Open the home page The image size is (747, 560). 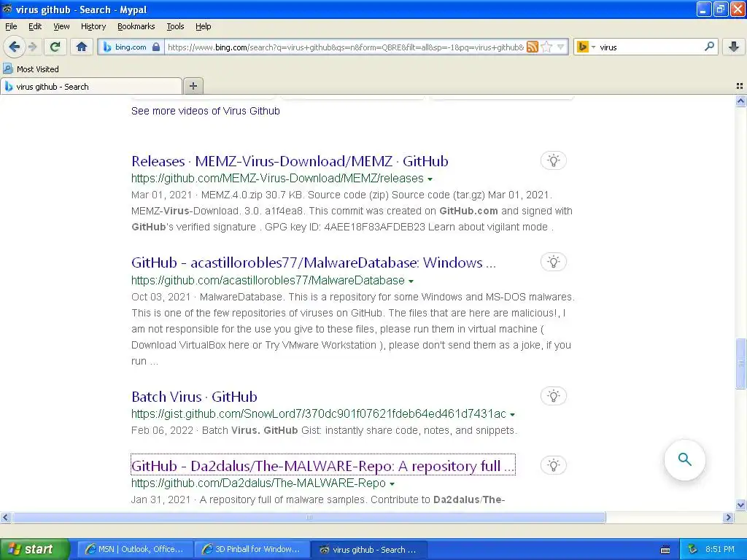point(82,47)
